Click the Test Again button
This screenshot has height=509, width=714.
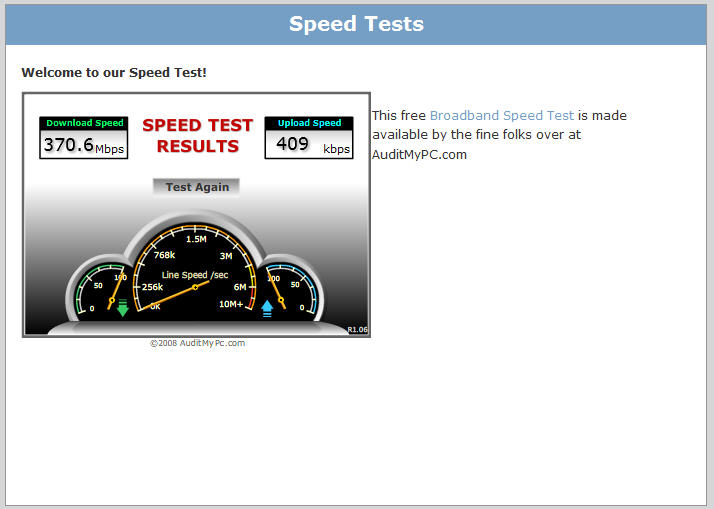pyautogui.click(x=197, y=187)
